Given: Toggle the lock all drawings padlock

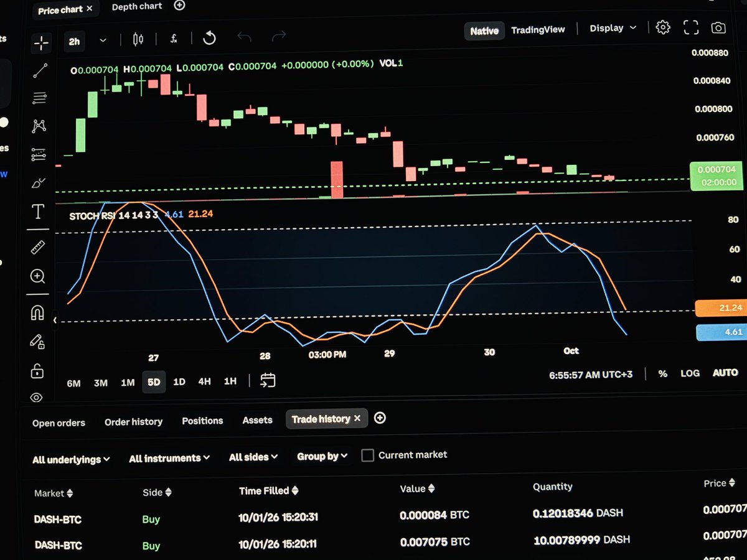Looking at the screenshot, I should click(37, 371).
